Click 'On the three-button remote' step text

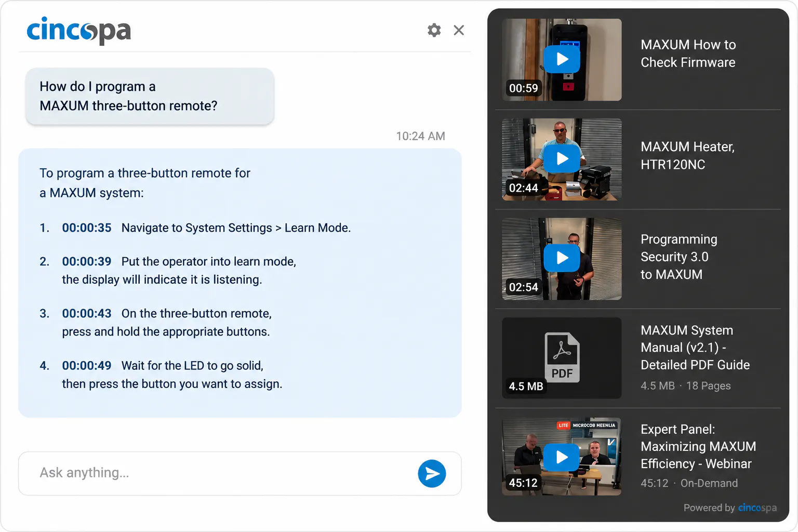click(x=196, y=313)
